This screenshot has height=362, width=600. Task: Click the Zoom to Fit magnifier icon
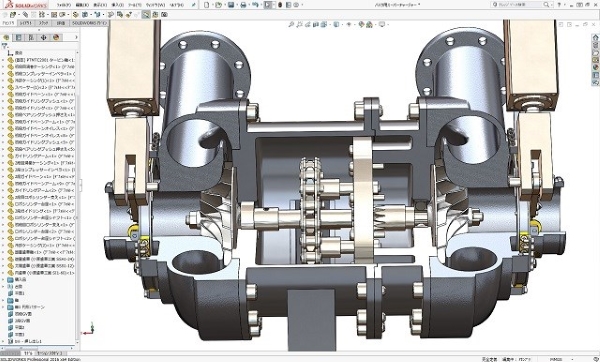pos(291,24)
